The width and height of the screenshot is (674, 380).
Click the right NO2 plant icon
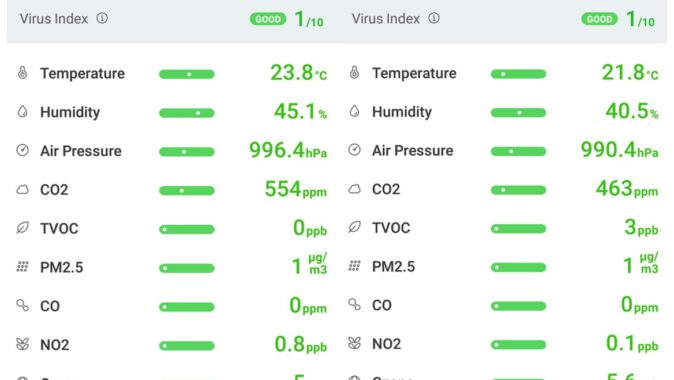pyautogui.click(x=354, y=343)
